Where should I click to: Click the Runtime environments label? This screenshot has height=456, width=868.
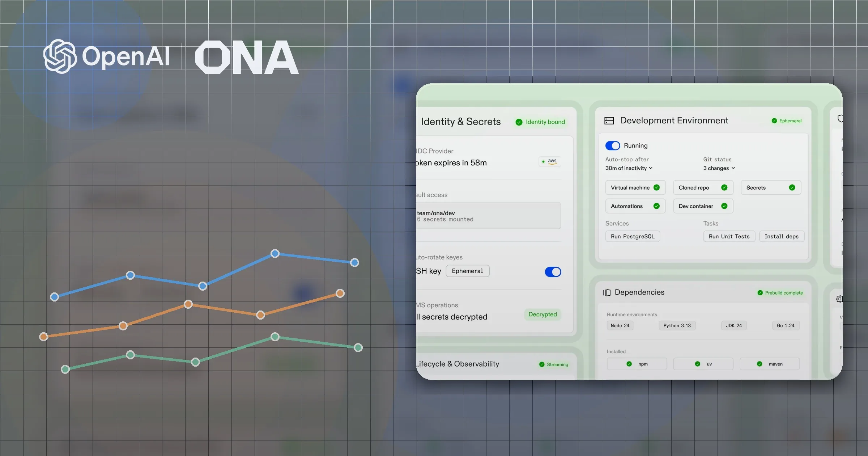[x=632, y=314]
